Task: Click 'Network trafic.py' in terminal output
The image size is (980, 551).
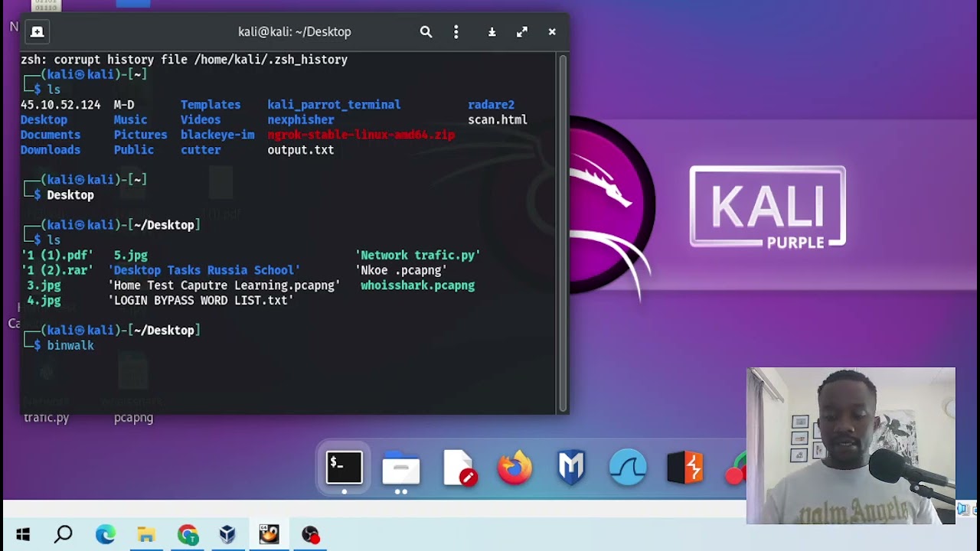Action: [x=417, y=255]
